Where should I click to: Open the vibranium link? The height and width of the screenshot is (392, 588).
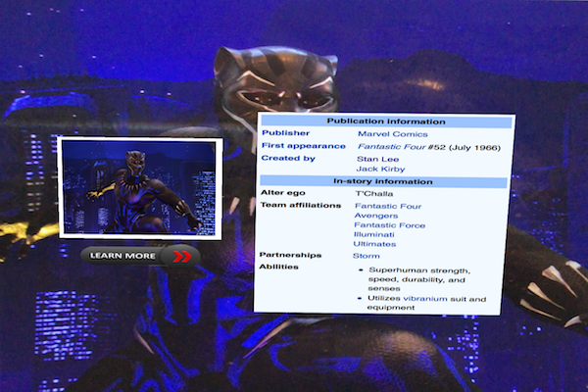(x=425, y=299)
